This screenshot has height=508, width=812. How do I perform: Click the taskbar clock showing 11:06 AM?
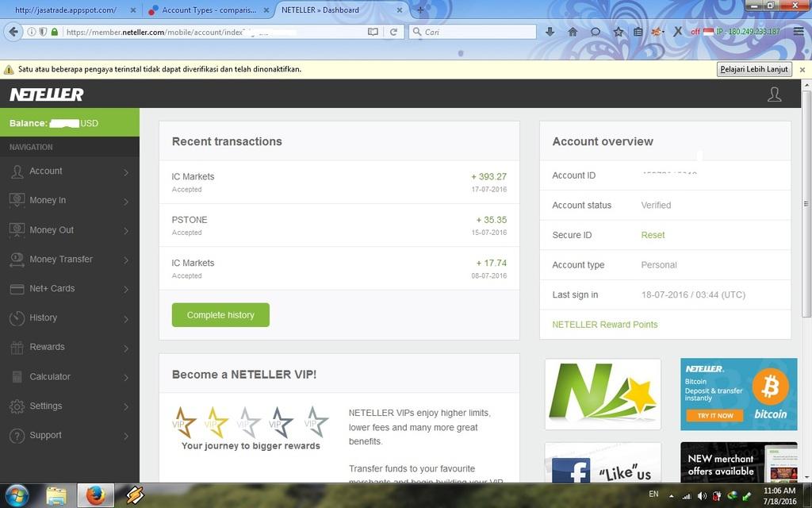779,495
